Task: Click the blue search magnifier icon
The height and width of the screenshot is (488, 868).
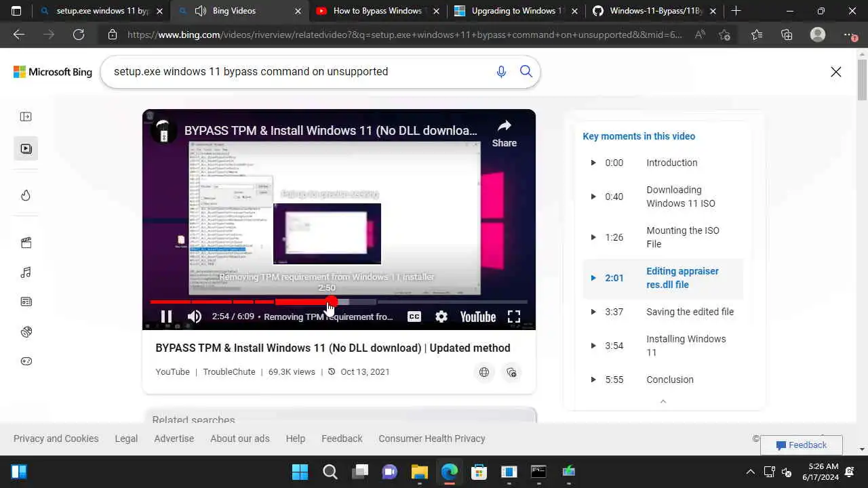Action: tap(526, 72)
